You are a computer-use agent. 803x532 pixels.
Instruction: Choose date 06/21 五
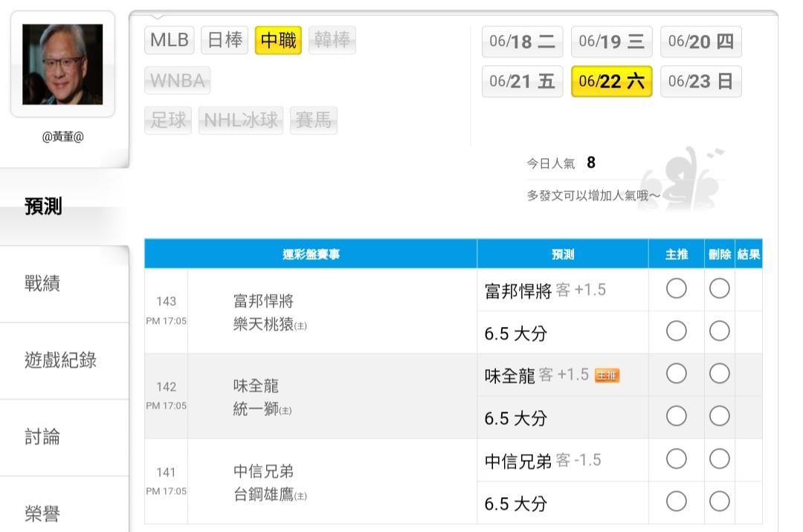[x=522, y=81]
